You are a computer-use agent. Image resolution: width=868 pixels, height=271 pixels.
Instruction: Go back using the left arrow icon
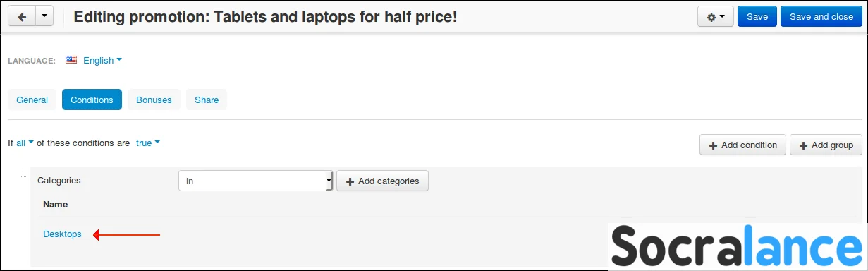(x=21, y=16)
